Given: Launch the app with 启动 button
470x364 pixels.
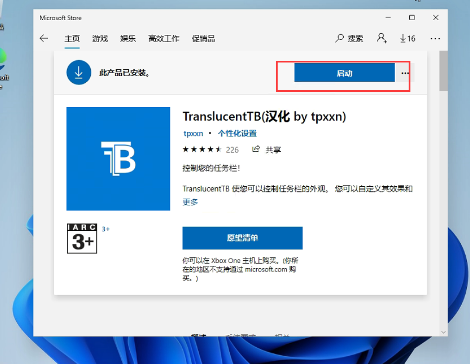Looking at the screenshot, I should coord(344,73).
